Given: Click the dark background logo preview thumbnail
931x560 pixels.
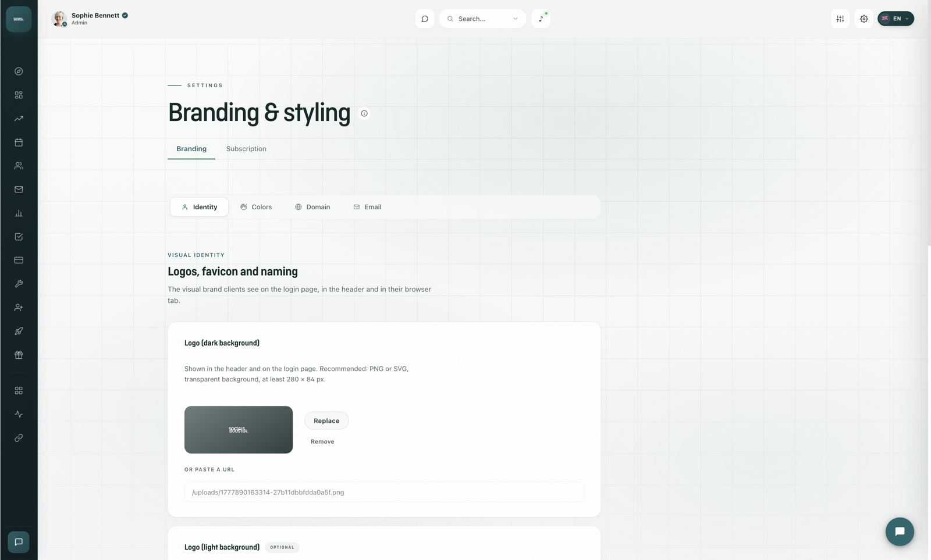Looking at the screenshot, I should pos(239,430).
